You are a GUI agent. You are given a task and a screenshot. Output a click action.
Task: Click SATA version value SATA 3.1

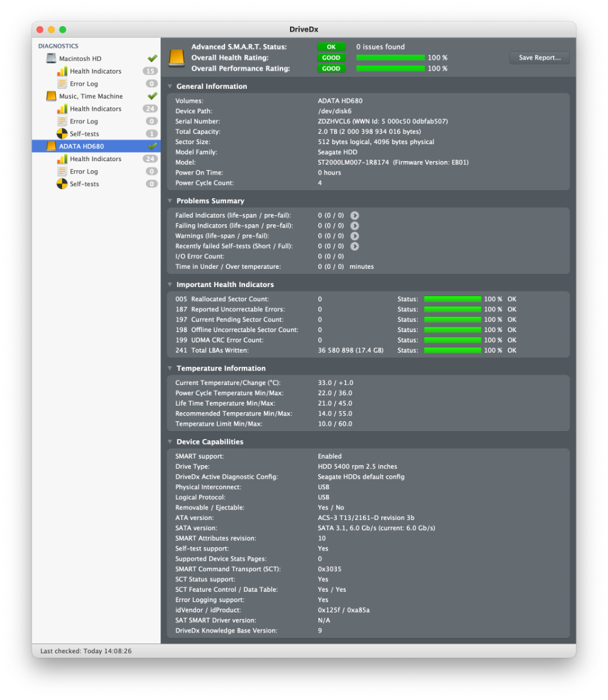click(x=376, y=528)
